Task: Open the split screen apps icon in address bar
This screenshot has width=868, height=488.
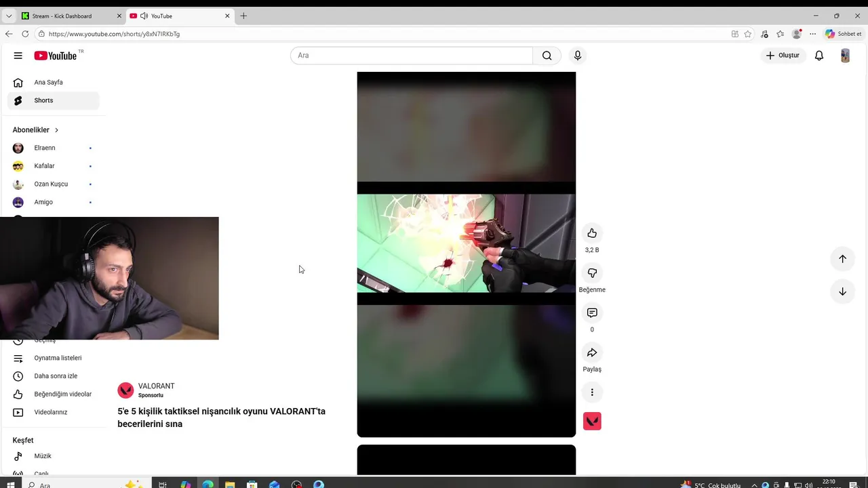Action: pos(734,34)
